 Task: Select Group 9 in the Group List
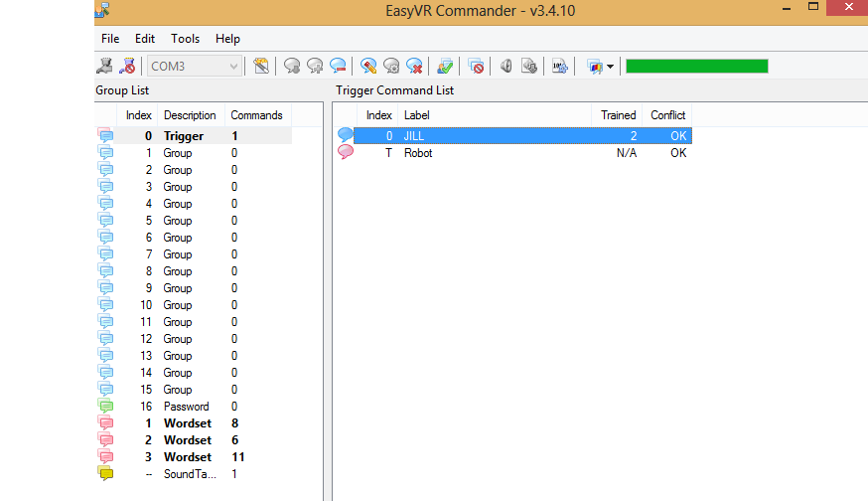[194, 288]
